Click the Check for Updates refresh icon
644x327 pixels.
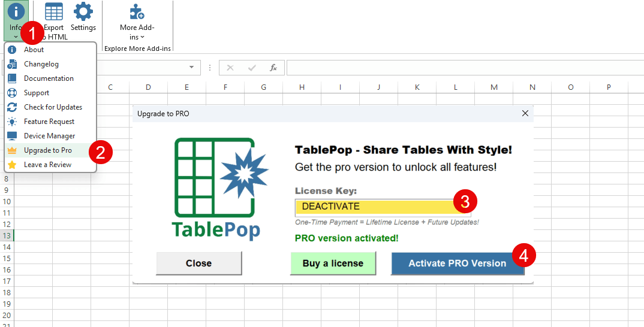pos(12,107)
